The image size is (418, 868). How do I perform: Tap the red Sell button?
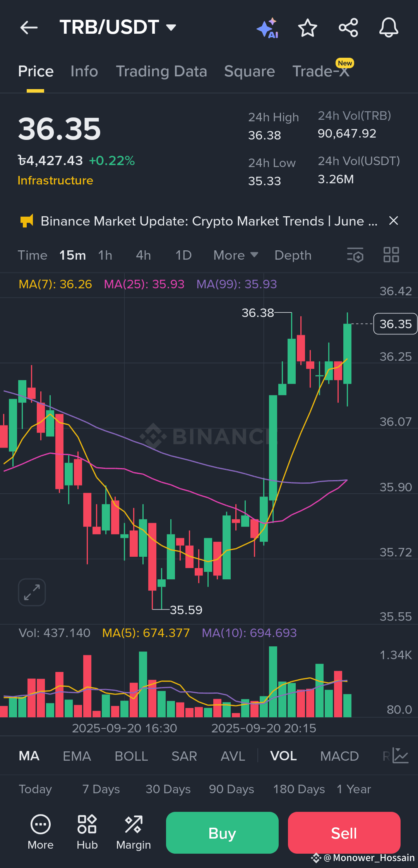point(344,833)
